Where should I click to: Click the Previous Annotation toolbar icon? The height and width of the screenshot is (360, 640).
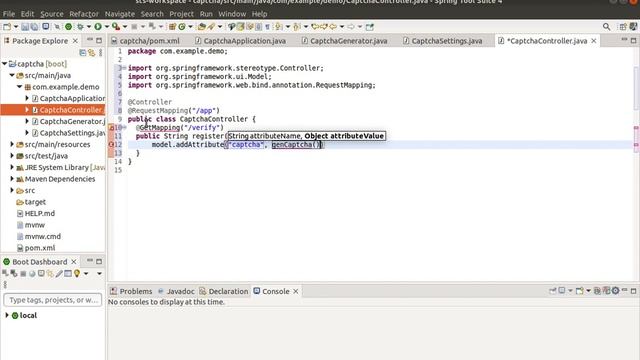point(297,27)
